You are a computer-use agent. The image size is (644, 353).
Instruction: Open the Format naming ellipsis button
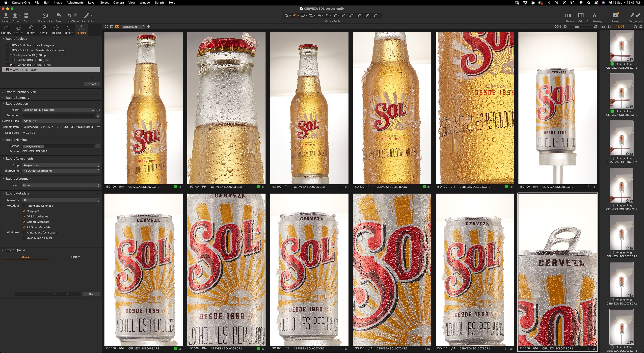[x=98, y=147]
